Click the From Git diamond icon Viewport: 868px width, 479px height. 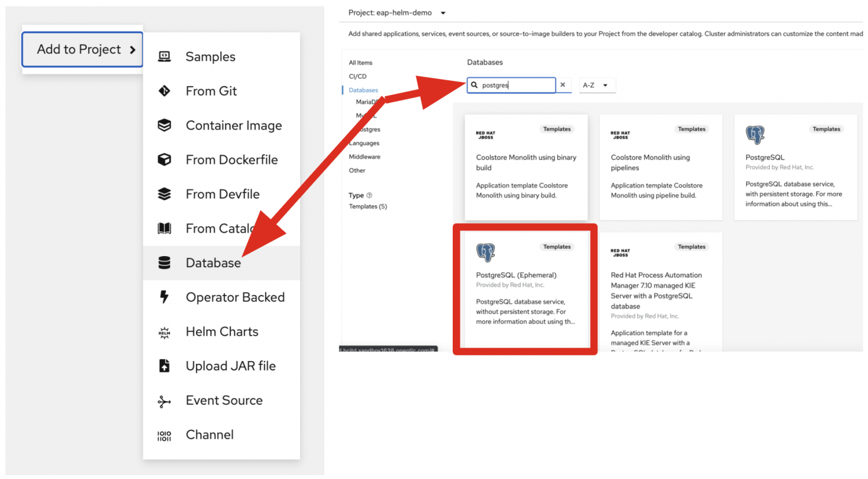click(x=164, y=91)
